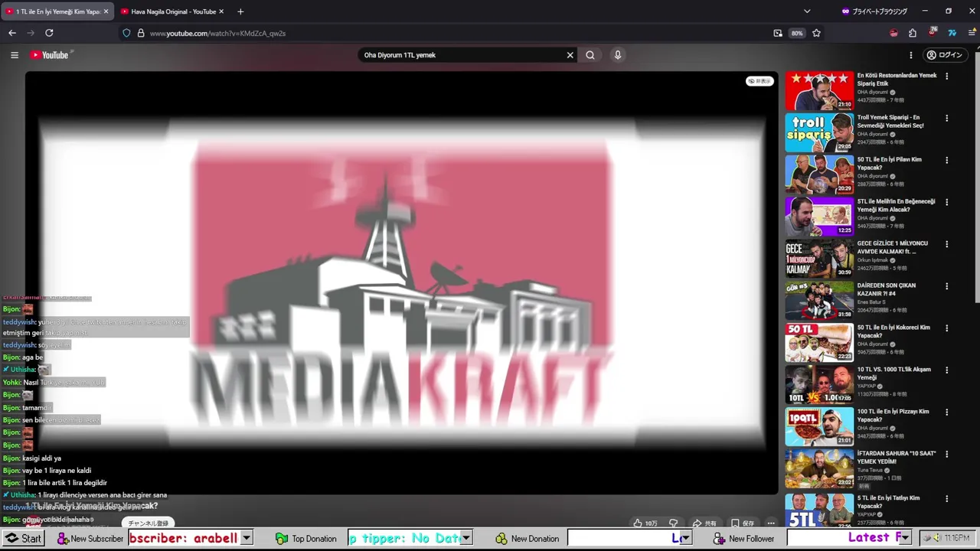Viewport: 980px width, 551px height.
Task: Select New Subscriber item on overlay bar
Action: pos(90,538)
